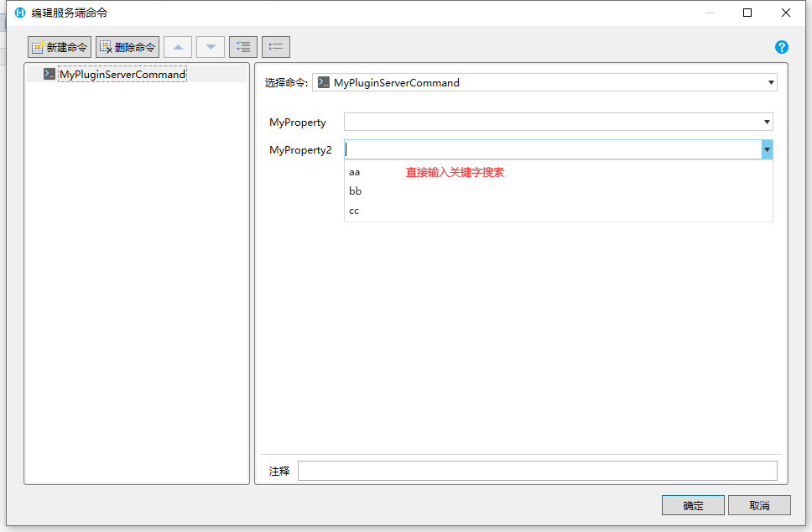Open the 选择命令 command dropdown
812x532 pixels.
tap(544, 82)
